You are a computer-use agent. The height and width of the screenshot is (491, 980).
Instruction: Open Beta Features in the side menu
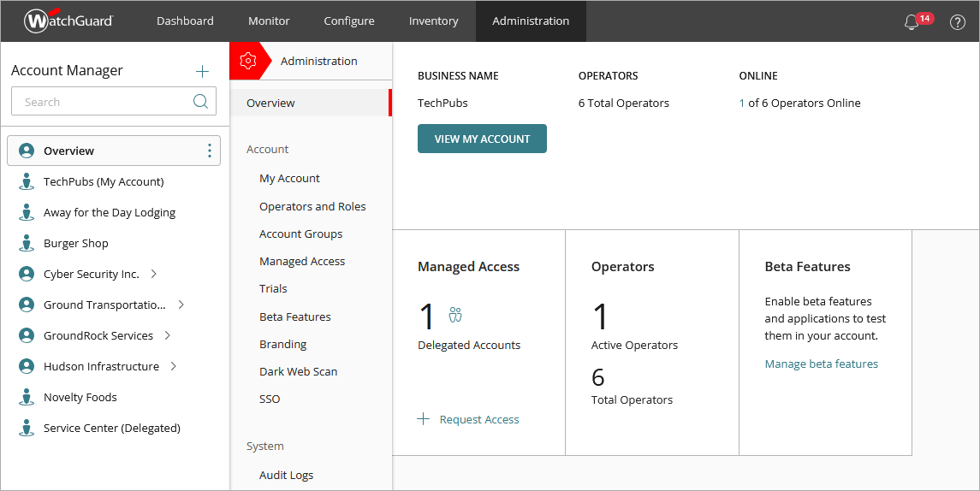(x=295, y=316)
